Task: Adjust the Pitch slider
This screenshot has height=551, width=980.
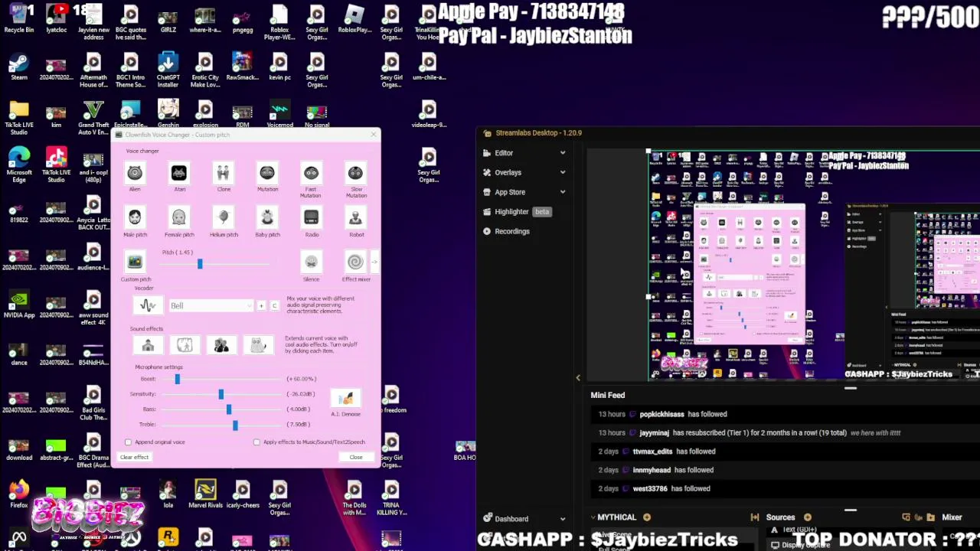Action: tap(200, 264)
